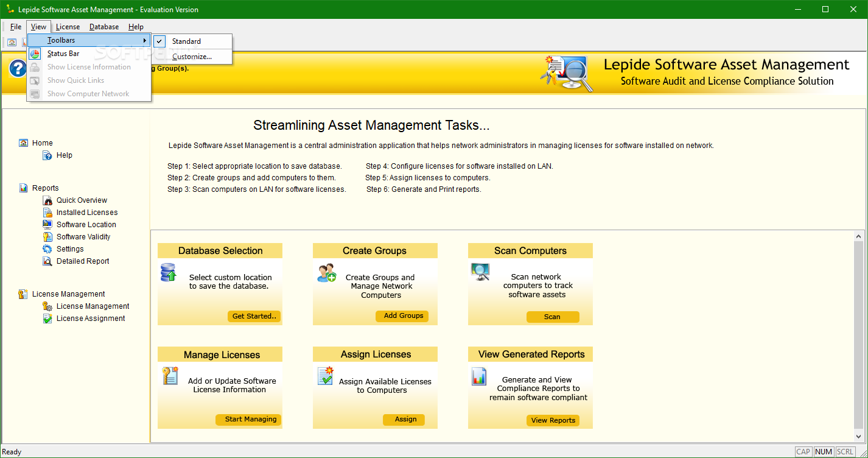This screenshot has height=458, width=868.
Task: Open the Help menu
Action: click(136, 27)
